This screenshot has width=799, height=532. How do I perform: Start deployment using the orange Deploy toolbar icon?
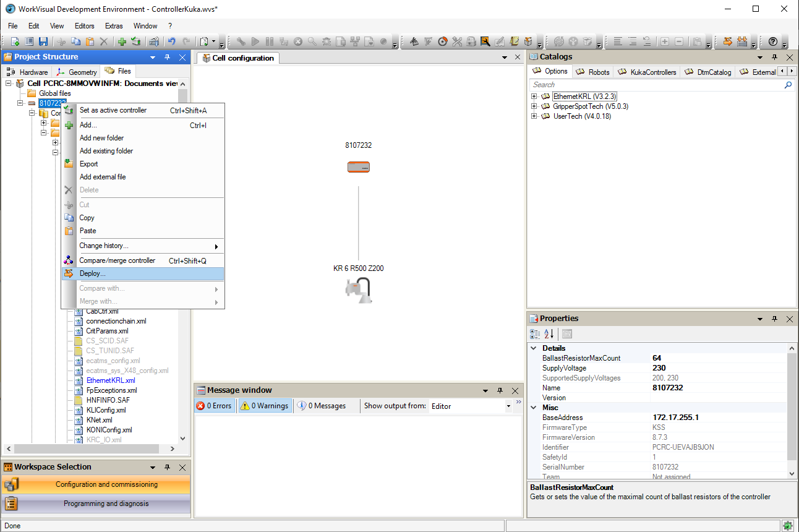pyautogui.click(x=727, y=41)
